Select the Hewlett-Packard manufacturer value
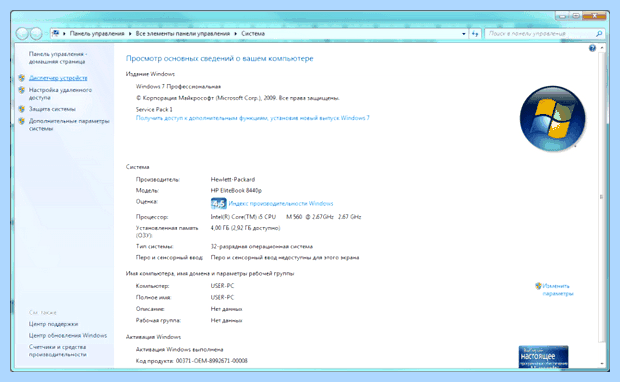Image resolution: width=620 pixels, height=382 pixels. coord(232,179)
